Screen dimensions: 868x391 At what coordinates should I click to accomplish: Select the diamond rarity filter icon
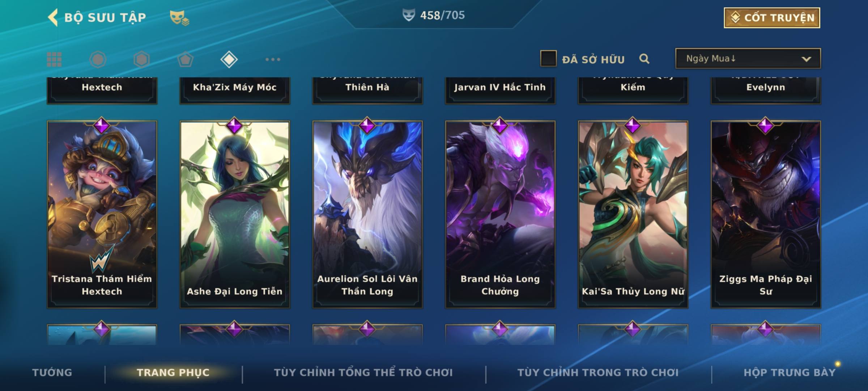[x=229, y=59]
